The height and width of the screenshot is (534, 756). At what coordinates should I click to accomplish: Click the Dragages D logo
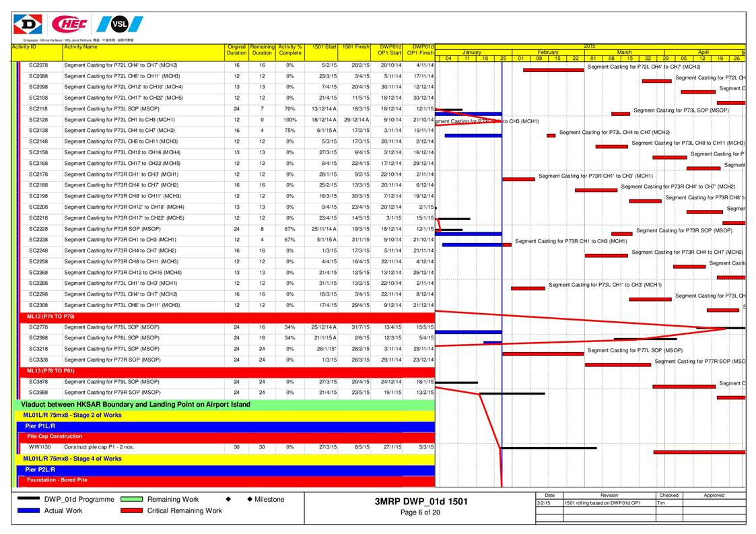pyautogui.click(x=28, y=24)
